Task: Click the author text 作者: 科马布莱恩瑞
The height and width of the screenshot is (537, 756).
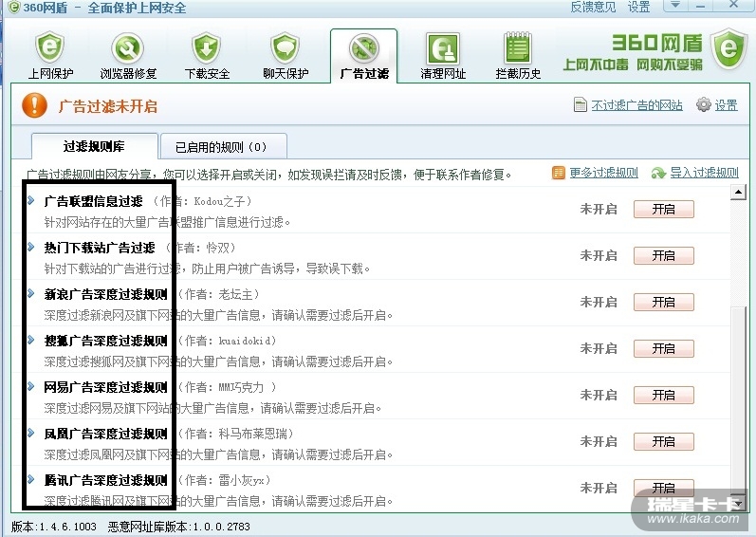Action: (236, 434)
